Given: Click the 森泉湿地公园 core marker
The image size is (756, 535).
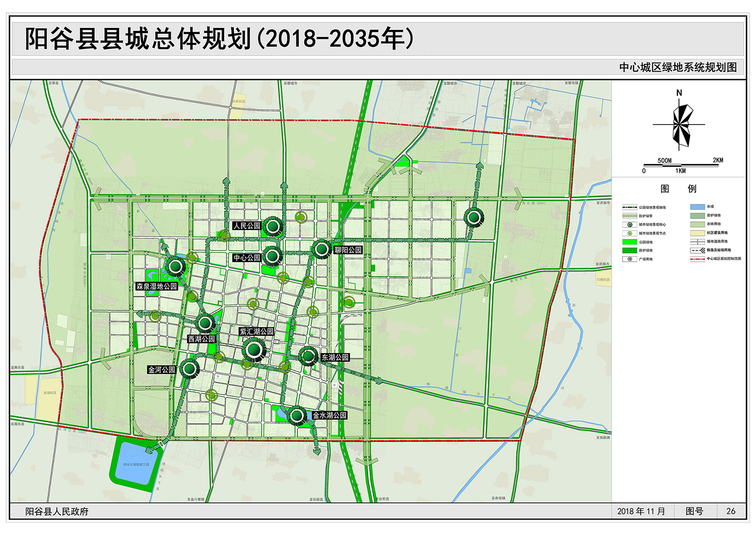Looking at the screenshot, I should [175, 266].
